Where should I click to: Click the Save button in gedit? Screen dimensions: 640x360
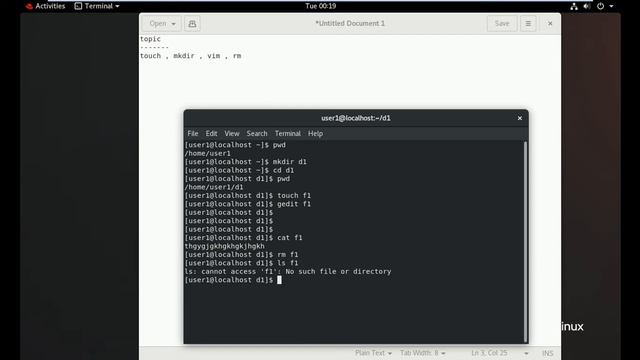click(502, 24)
